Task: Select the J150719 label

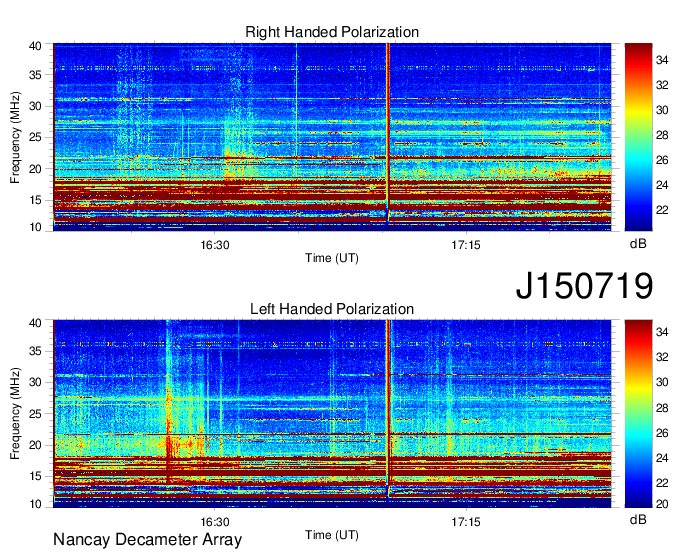Action: 584,285
